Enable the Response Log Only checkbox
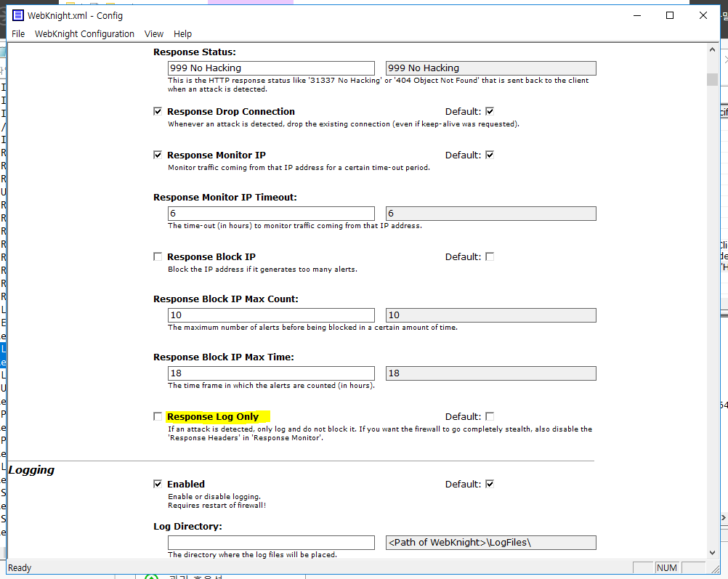 click(158, 416)
